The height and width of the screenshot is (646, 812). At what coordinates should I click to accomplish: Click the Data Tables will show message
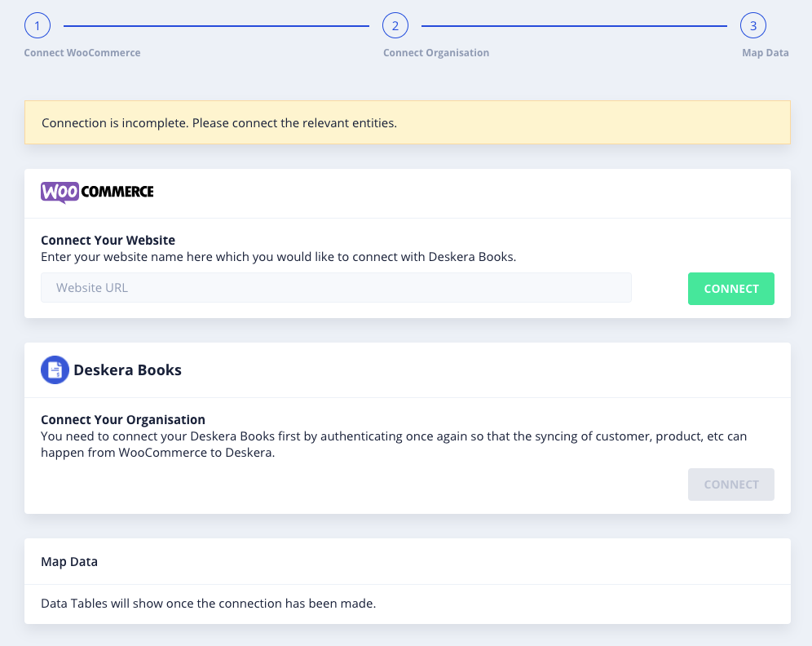(x=209, y=604)
